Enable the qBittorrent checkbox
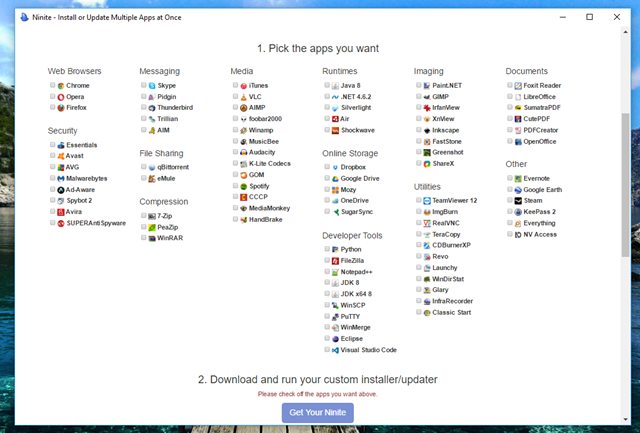Viewport: 640px width, 433px height. click(x=144, y=167)
